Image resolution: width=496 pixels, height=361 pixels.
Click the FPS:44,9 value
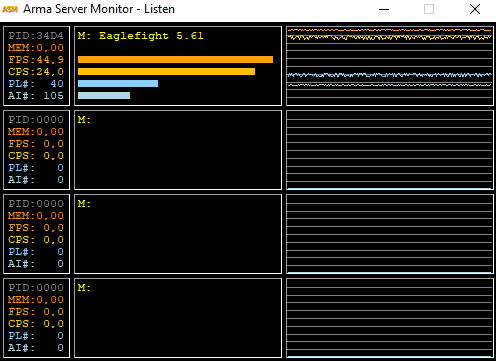tap(36, 60)
